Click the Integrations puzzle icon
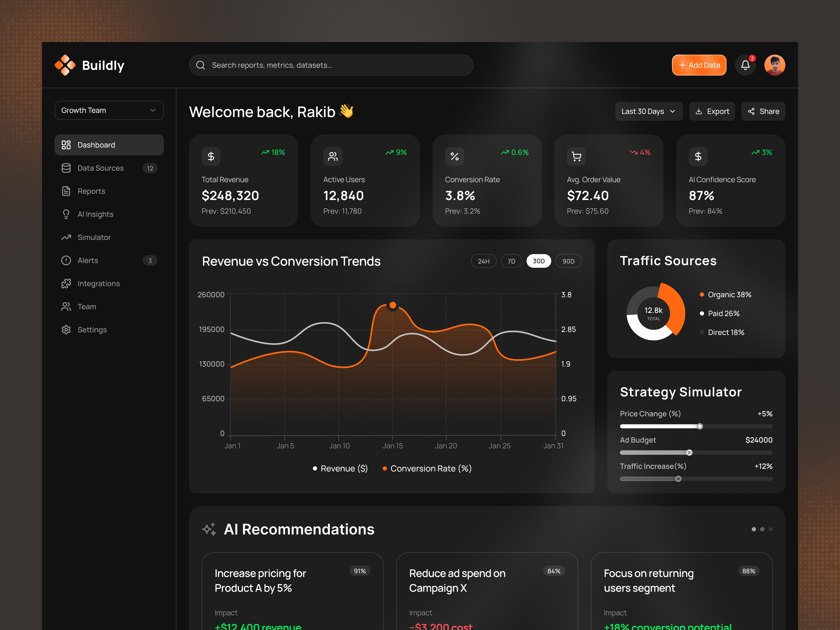Screen dimensions: 840x630 tap(66, 283)
